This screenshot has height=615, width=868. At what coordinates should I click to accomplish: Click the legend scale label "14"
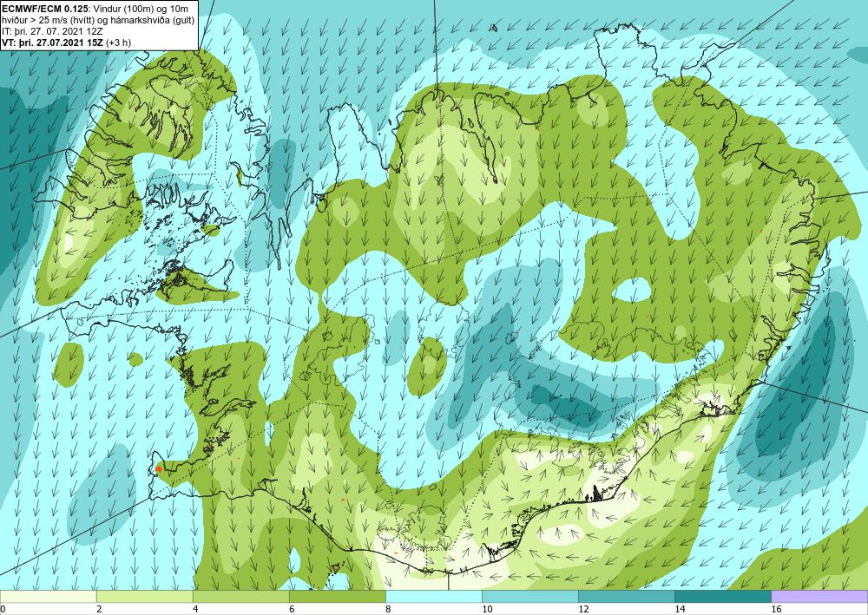680,609
